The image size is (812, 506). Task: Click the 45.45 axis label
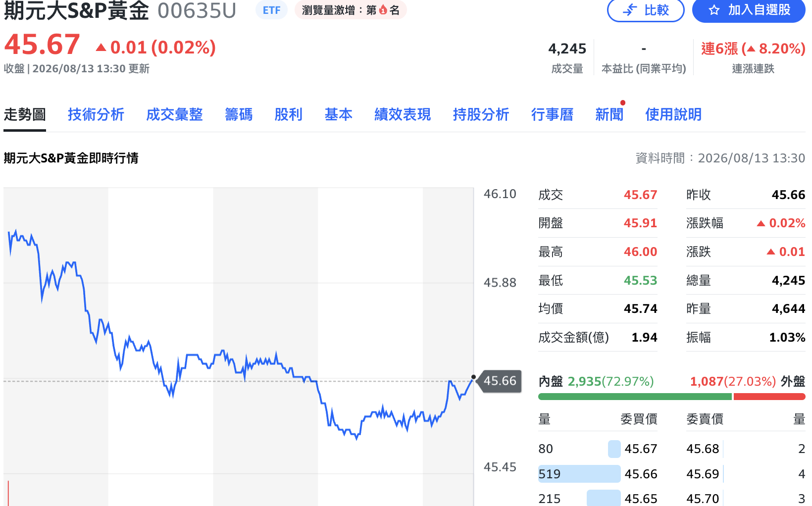point(500,467)
